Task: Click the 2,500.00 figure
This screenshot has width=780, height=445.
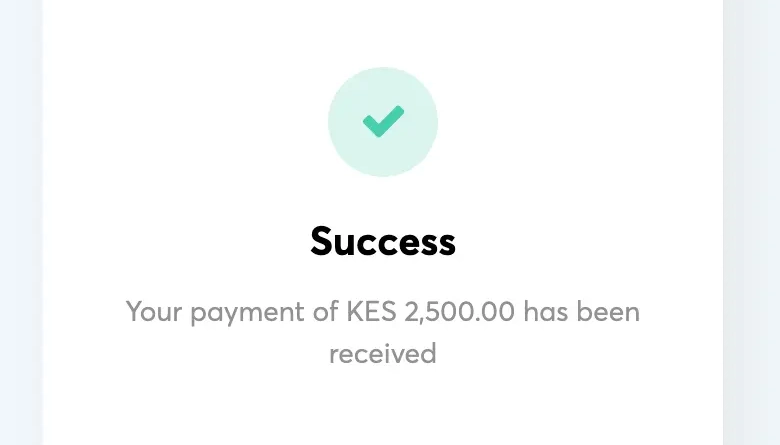Action: 459,312
